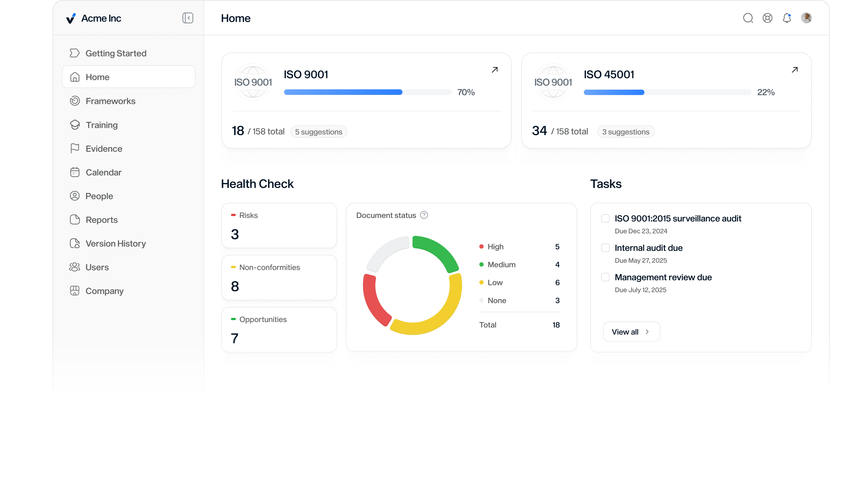The width and height of the screenshot is (868, 484).
Task: Click the 5 suggestions badge
Action: coord(318,132)
